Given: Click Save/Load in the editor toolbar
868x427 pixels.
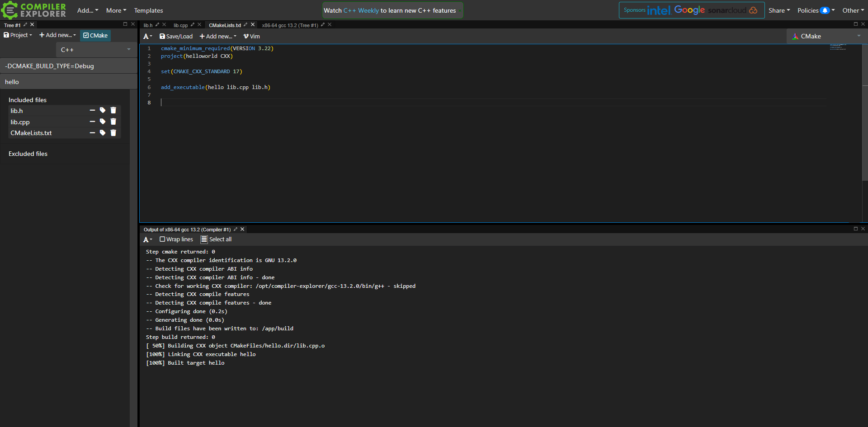Looking at the screenshot, I should [x=176, y=37].
